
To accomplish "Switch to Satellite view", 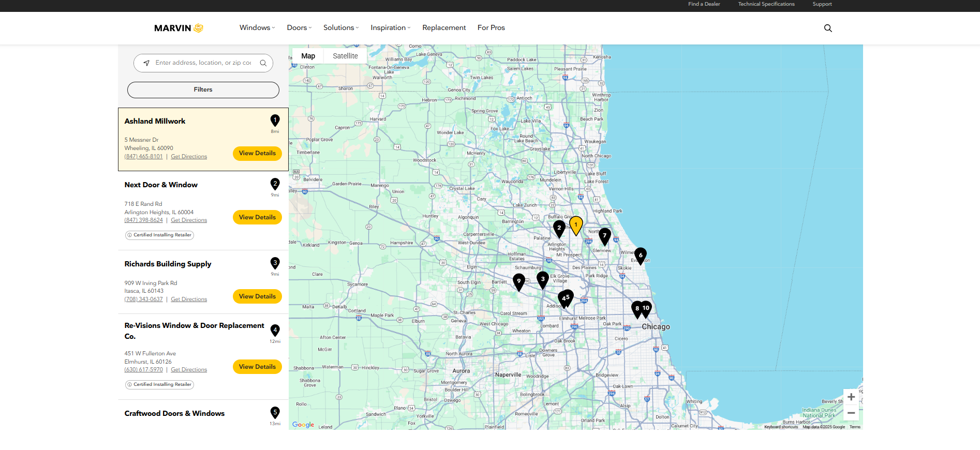I will (x=345, y=56).
